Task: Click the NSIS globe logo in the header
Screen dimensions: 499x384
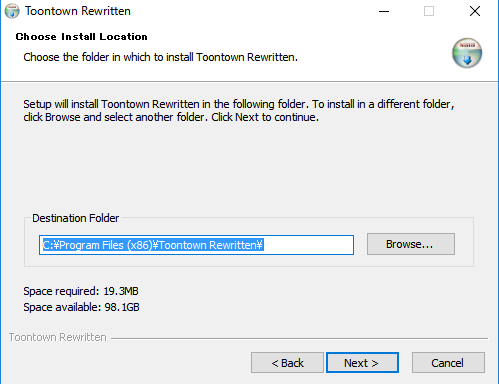Action: pyautogui.click(x=467, y=53)
